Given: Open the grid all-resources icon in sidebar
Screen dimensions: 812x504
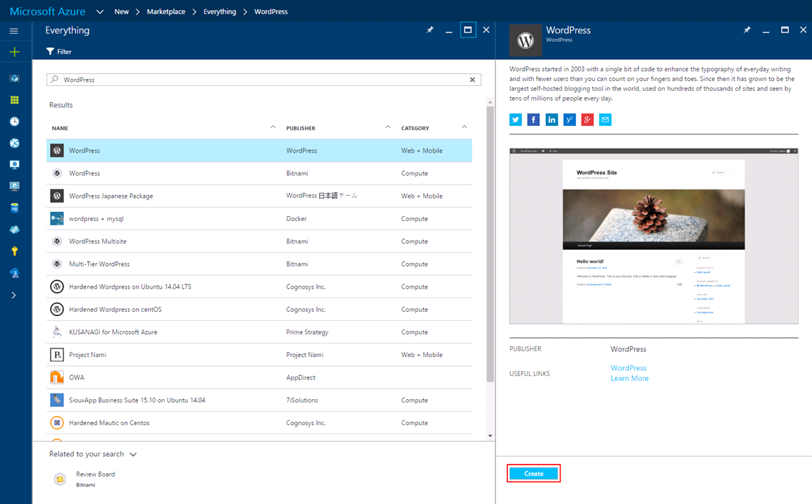Looking at the screenshot, I should point(15,100).
